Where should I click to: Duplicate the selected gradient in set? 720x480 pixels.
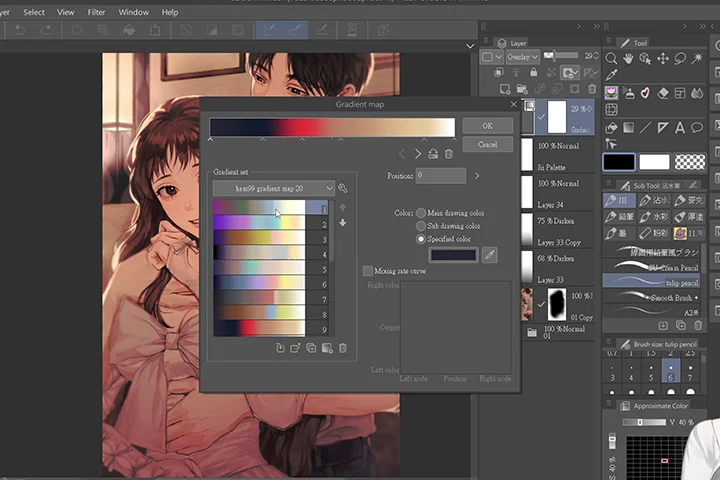coord(311,348)
